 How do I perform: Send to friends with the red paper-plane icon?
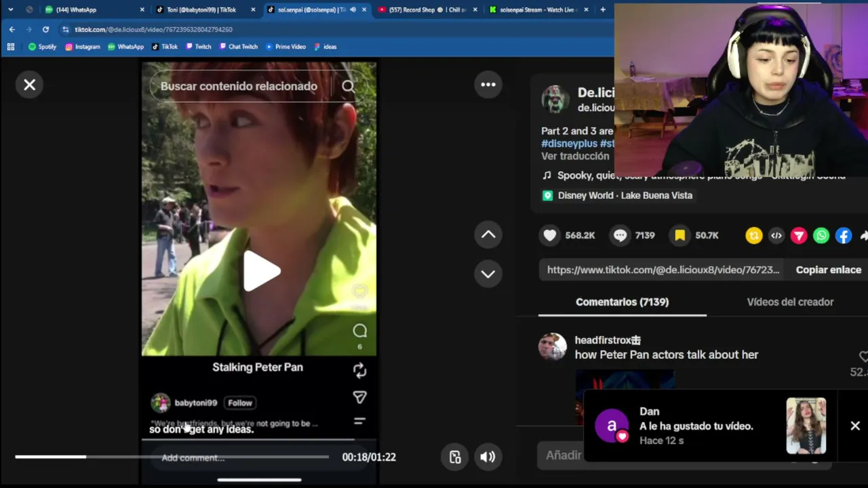[799, 235]
